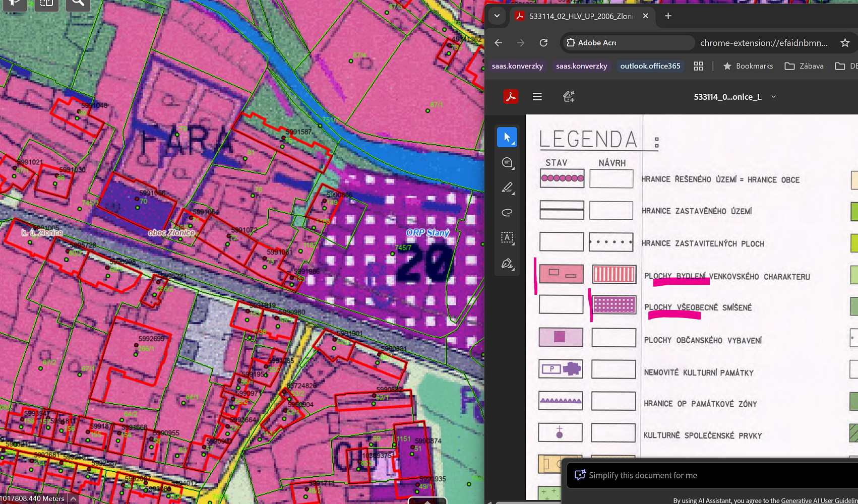Click the LEGENDA heading in the PDF
Screen dimensions: 858x504
click(x=589, y=140)
